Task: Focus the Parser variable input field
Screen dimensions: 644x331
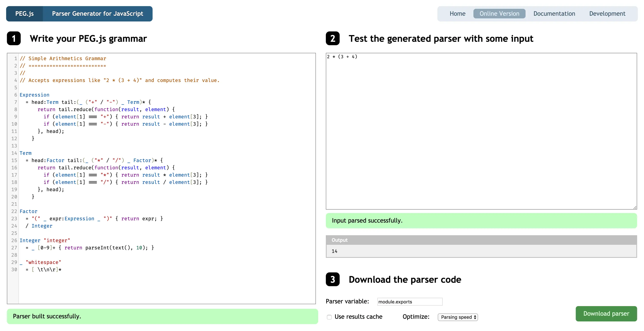Action: [410, 302]
